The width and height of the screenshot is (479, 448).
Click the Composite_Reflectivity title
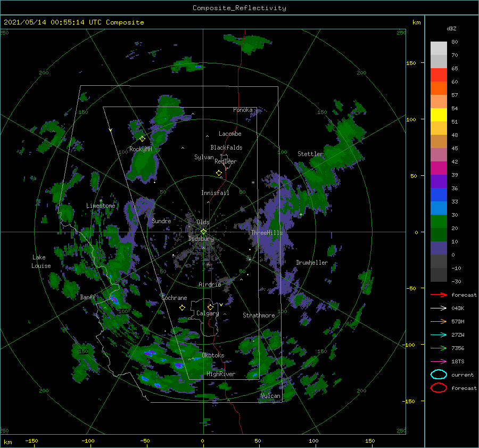[x=240, y=8]
